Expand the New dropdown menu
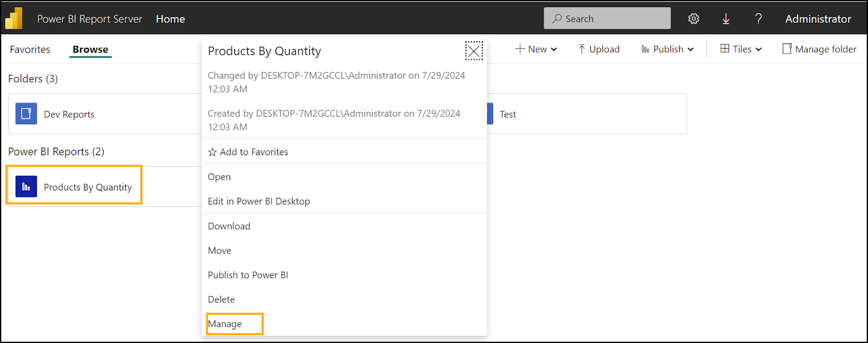 [536, 49]
